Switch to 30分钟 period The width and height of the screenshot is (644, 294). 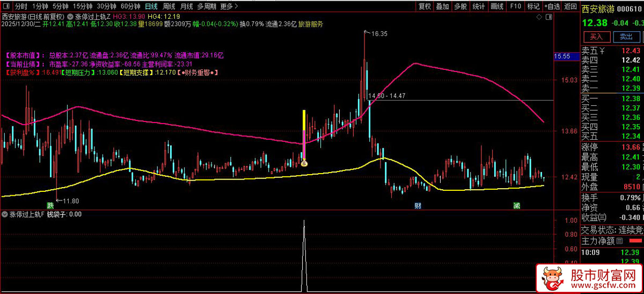[x=106, y=6]
